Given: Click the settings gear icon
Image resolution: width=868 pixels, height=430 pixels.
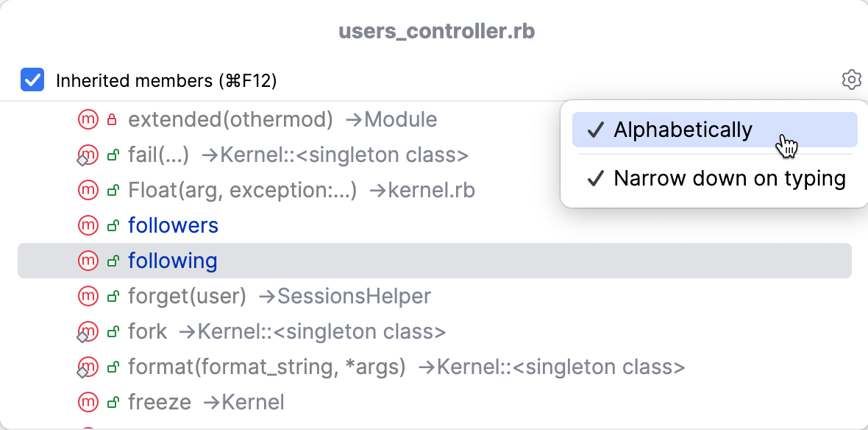Looking at the screenshot, I should point(851,80).
